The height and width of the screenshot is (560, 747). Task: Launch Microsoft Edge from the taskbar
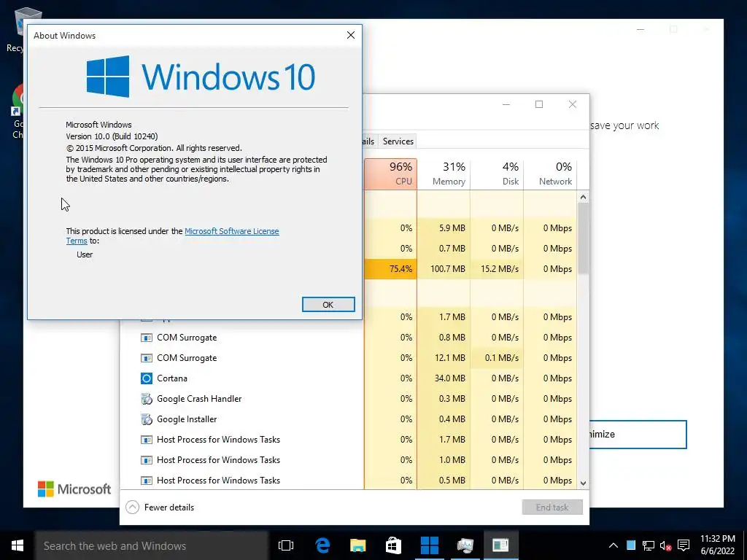[322, 545]
